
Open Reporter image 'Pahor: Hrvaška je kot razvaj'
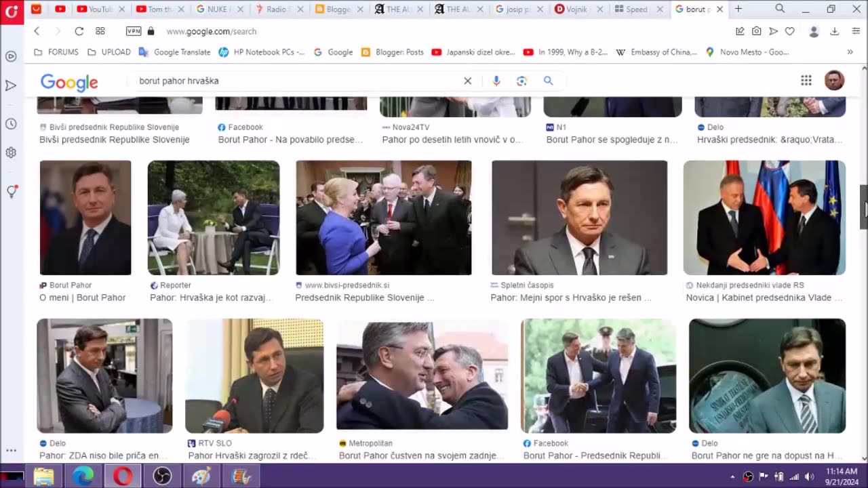[x=214, y=218]
